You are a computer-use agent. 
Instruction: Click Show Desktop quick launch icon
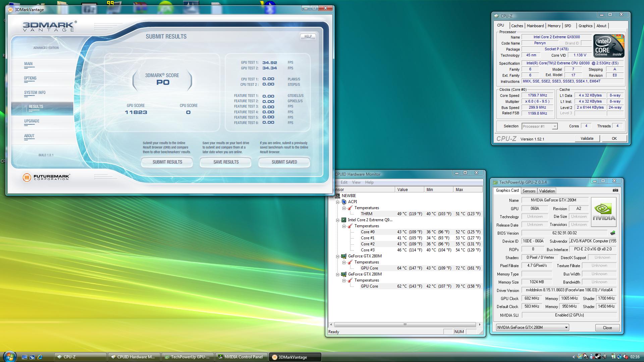(24, 357)
